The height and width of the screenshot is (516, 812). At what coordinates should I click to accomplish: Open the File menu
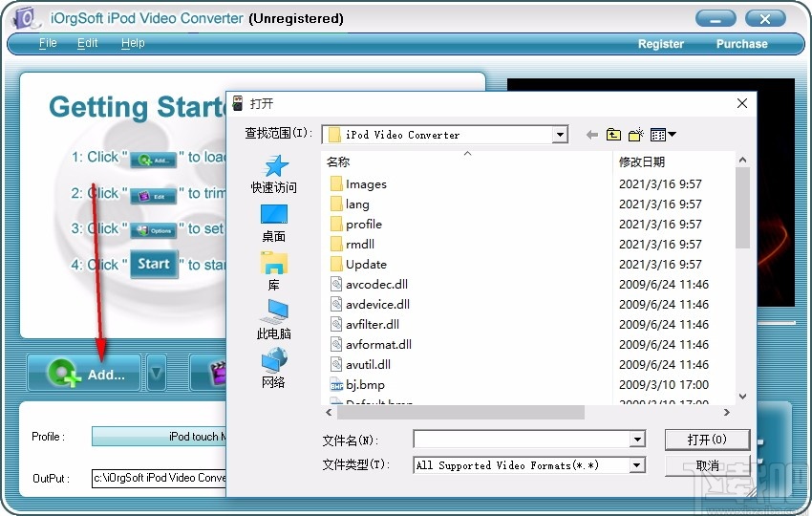click(48, 43)
